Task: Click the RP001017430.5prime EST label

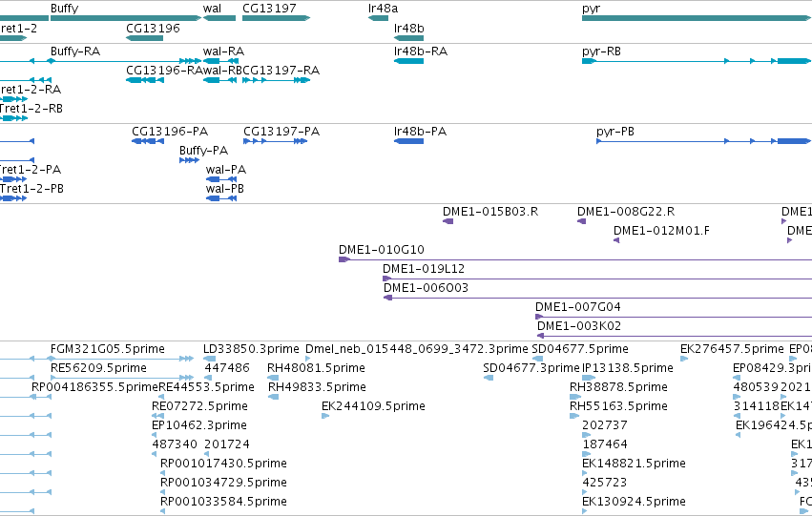Action: (223, 464)
